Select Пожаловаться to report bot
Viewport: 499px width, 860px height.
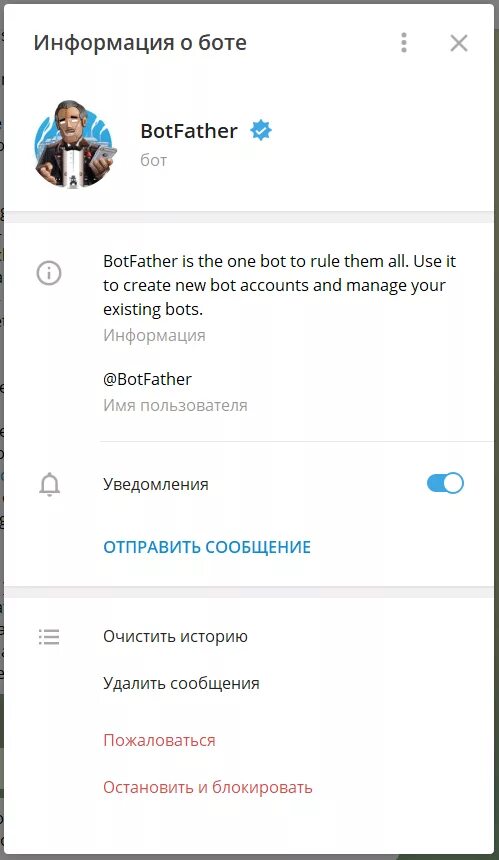pos(160,740)
